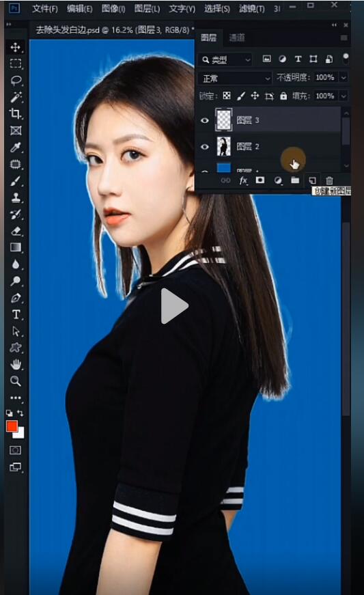Toggle lock transparent pixels option

pos(226,96)
